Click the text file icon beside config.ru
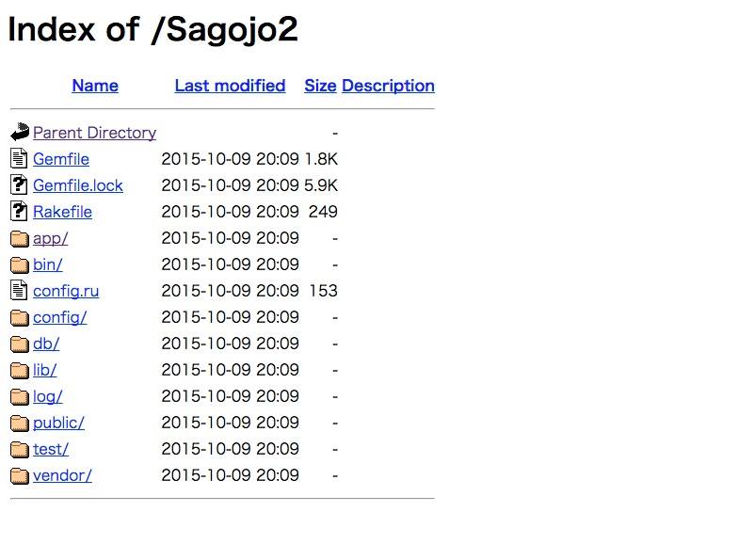The image size is (754, 560). (19, 290)
